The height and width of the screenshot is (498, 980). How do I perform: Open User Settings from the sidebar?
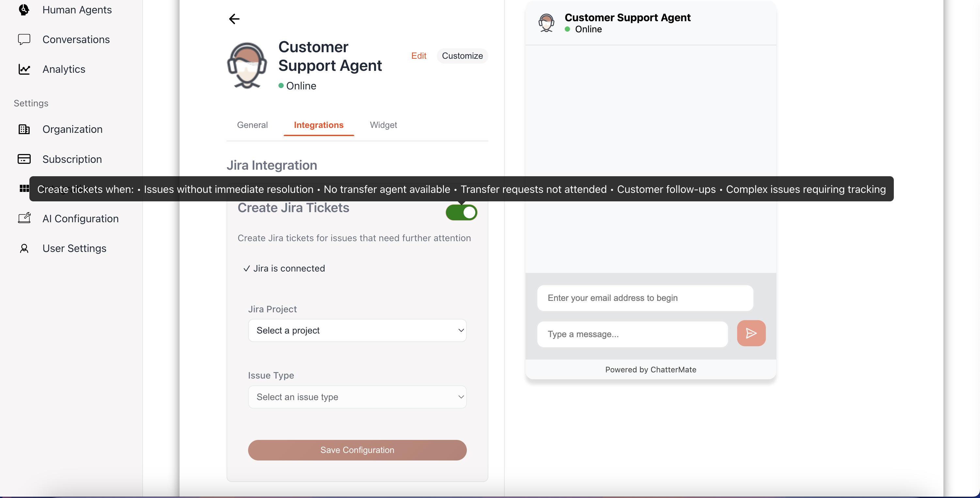coord(24,248)
